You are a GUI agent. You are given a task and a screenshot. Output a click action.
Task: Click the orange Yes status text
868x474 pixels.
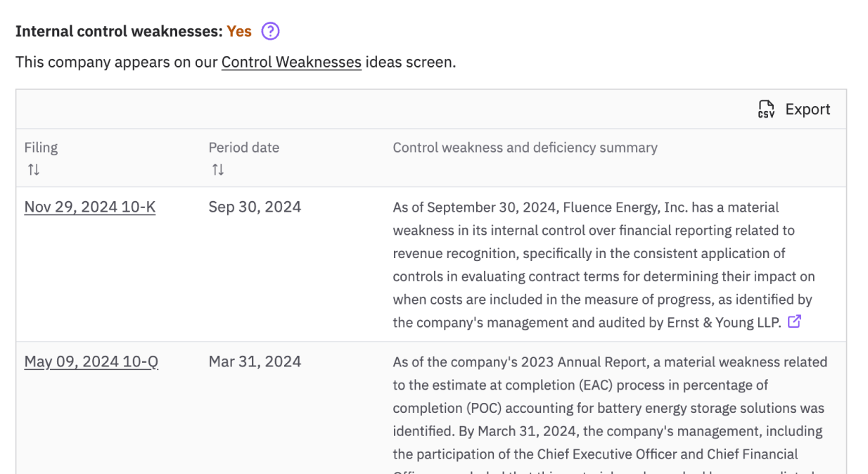coord(239,32)
